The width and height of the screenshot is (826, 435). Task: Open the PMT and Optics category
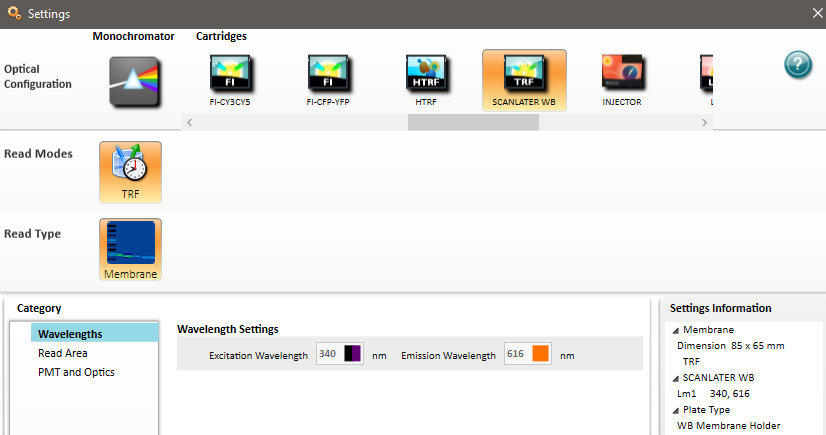click(x=76, y=372)
